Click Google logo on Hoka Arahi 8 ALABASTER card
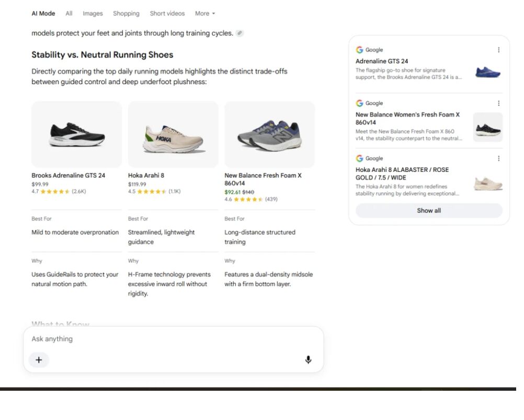Screen dimensions: 524x420 360,158
